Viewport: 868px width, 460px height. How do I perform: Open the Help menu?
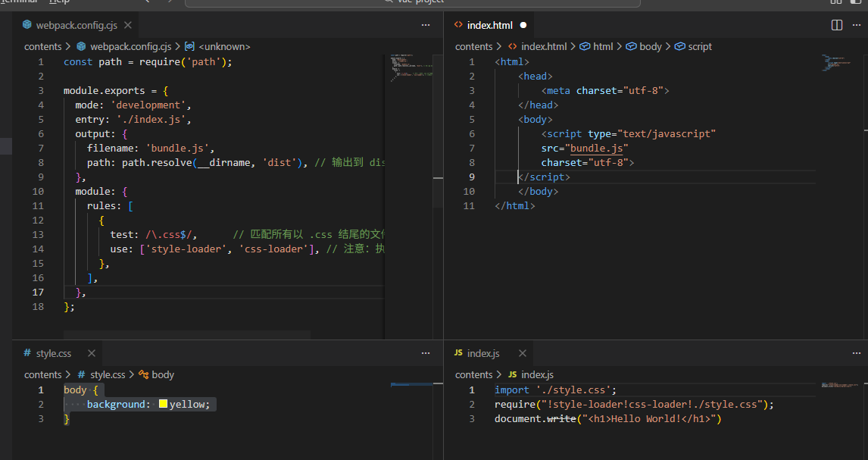(x=59, y=2)
